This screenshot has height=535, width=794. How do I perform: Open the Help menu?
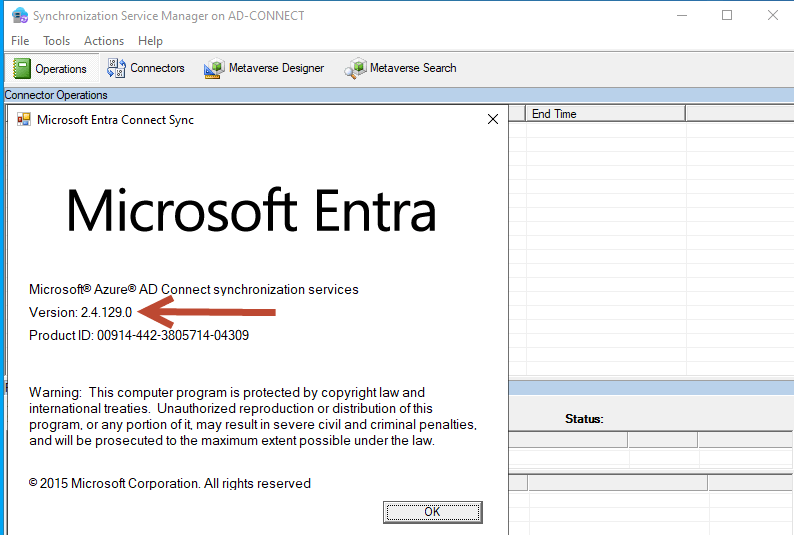pos(150,41)
